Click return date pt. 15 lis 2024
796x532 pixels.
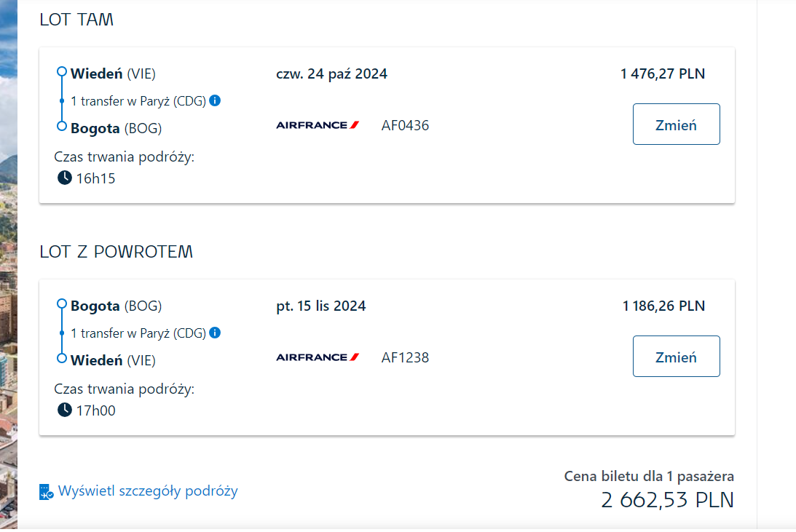coord(321,306)
